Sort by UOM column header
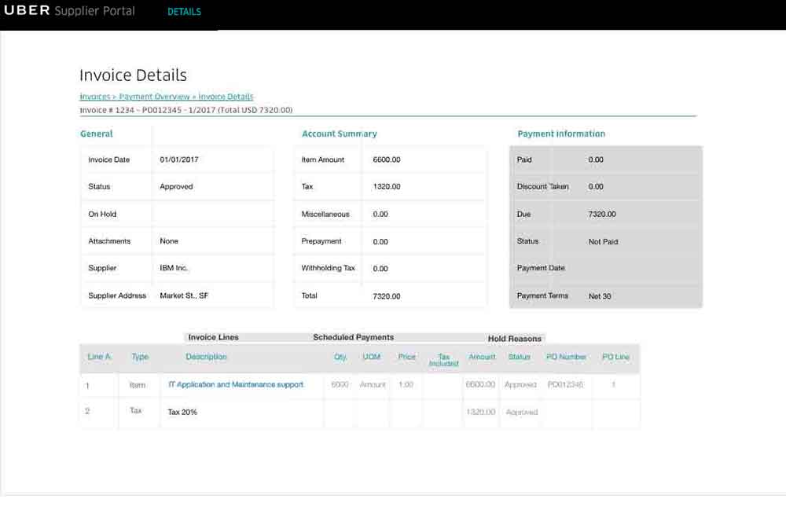 click(x=372, y=357)
